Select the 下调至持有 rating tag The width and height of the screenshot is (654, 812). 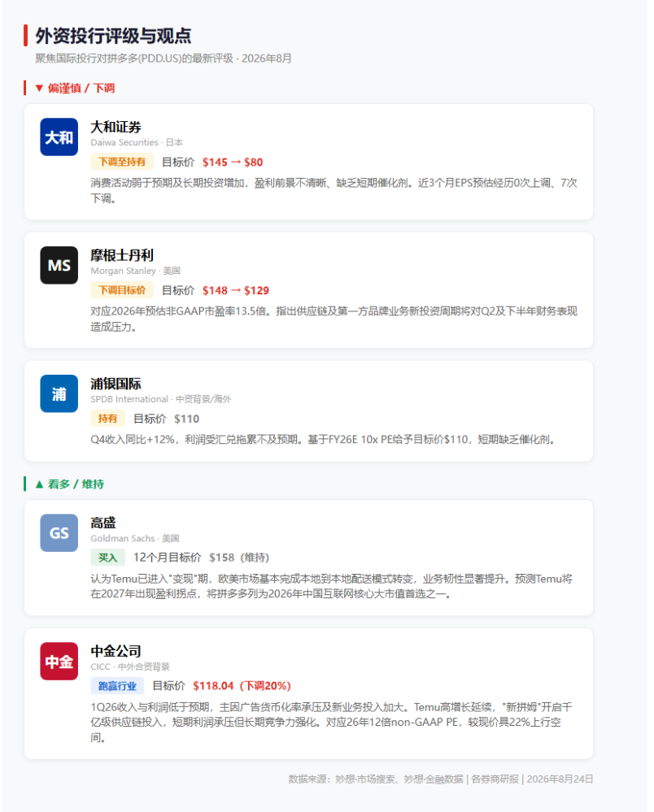click(x=122, y=162)
